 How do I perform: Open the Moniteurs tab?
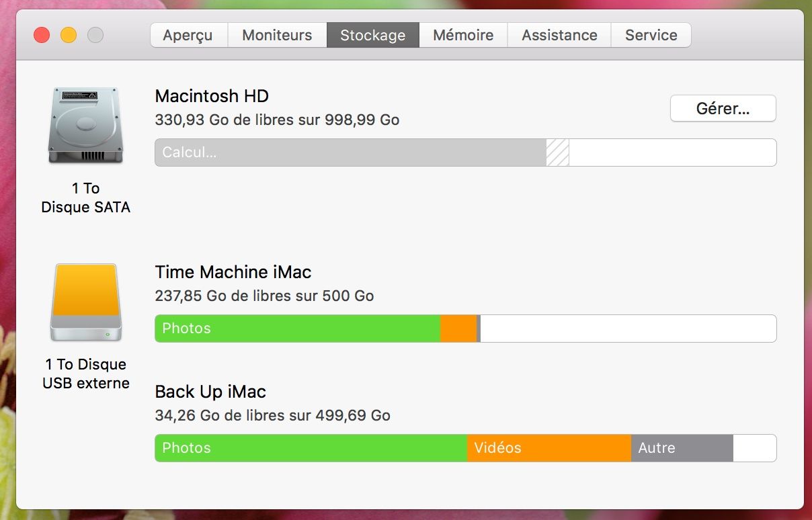pos(277,35)
